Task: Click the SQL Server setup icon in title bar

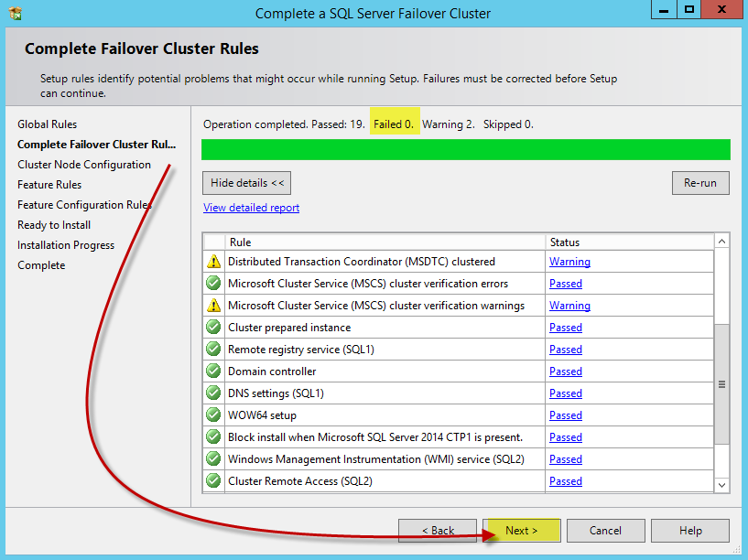Action: pos(16,13)
